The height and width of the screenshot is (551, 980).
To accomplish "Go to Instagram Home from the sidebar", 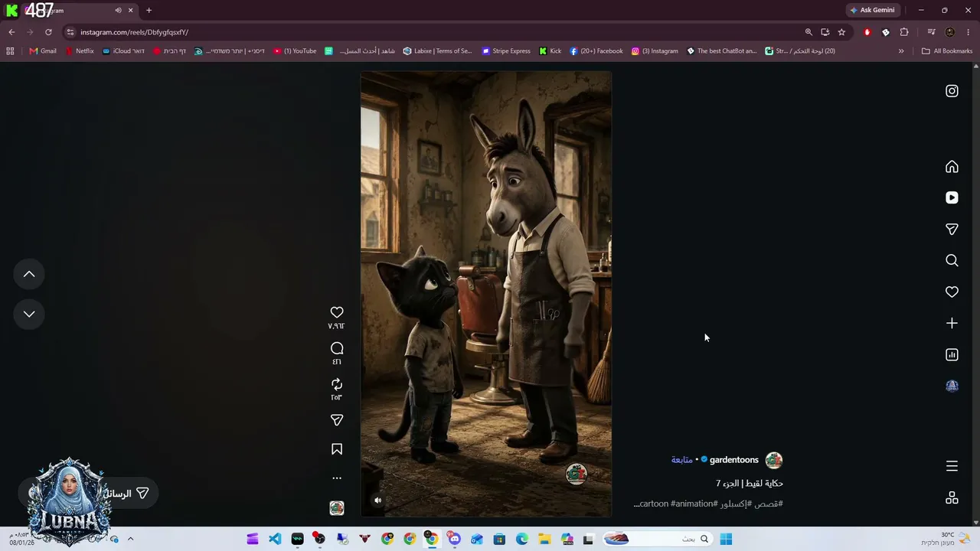I will pos(952,167).
